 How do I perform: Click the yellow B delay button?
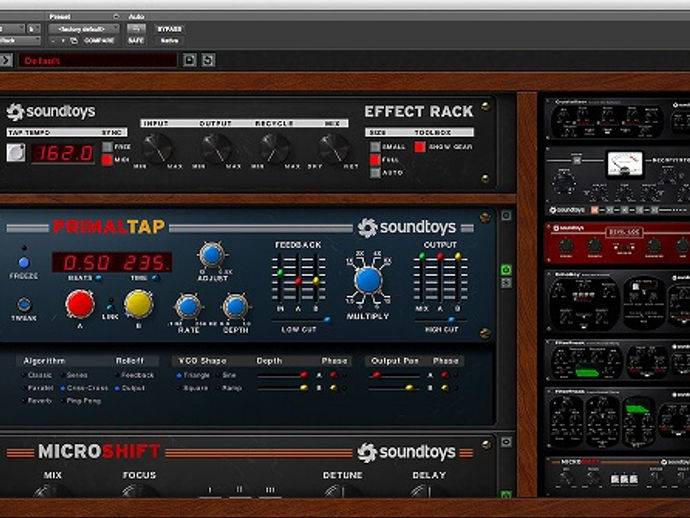[139, 304]
